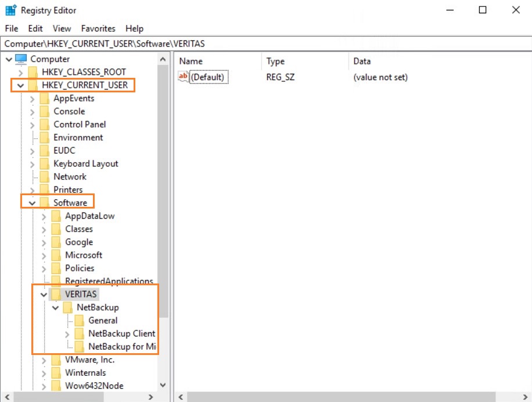Click values pane horizontal scroll right arrow
532x402 pixels.
click(x=525, y=397)
